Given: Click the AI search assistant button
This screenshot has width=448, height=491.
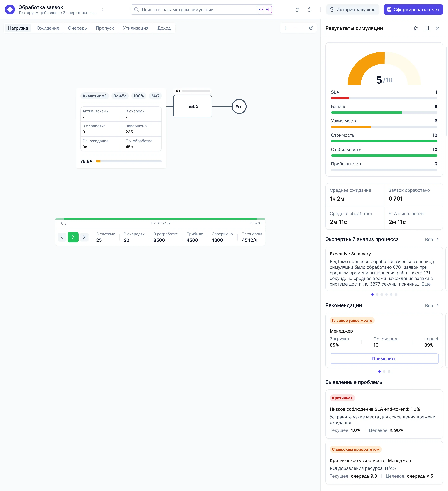Looking at the screenshot, I should (x=264, y=10).
